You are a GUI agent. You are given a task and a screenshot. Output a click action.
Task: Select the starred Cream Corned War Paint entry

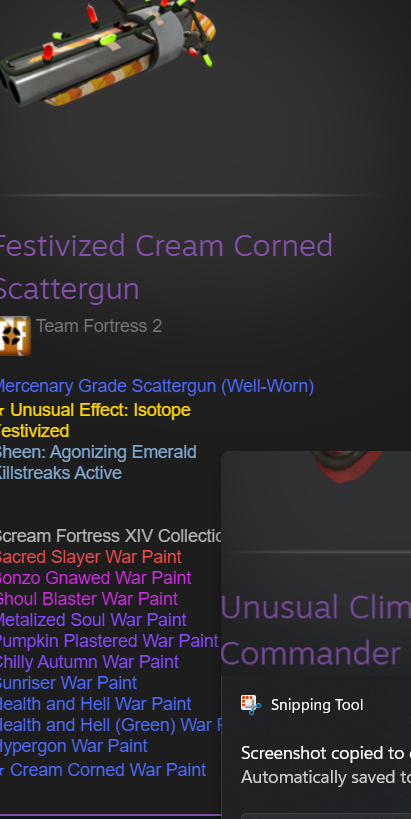click(103, 770)
